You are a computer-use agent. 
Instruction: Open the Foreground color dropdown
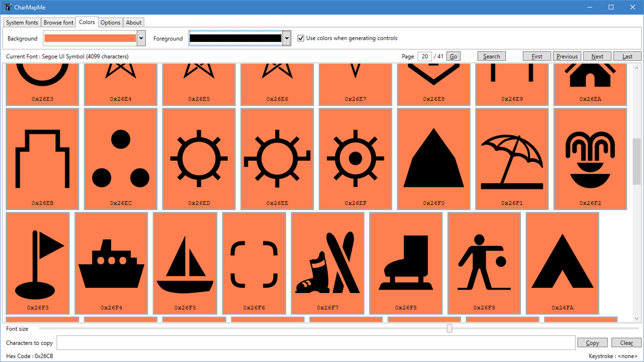pos(287,39)
